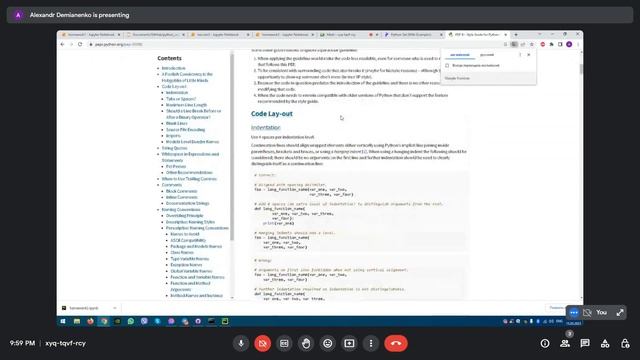Click the browser Back arrow
The width and height of the screenshot is (640, 360).
[x=62, y=44]
